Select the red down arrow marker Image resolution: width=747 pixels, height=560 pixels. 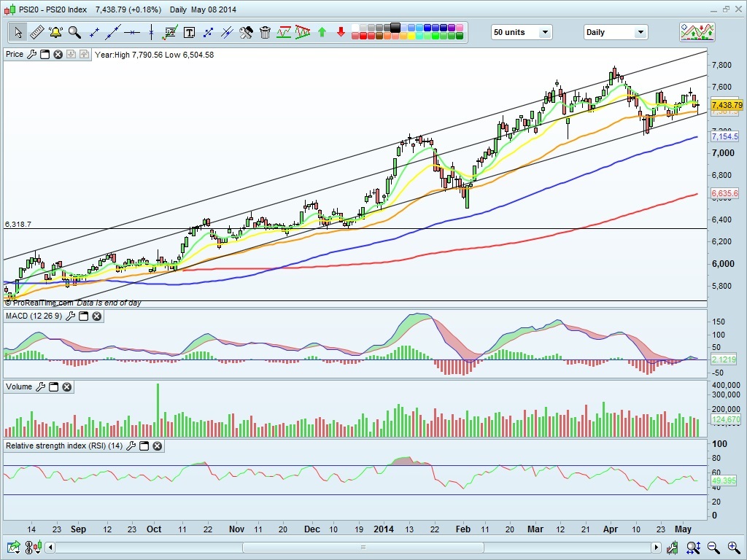pos(341,32)
